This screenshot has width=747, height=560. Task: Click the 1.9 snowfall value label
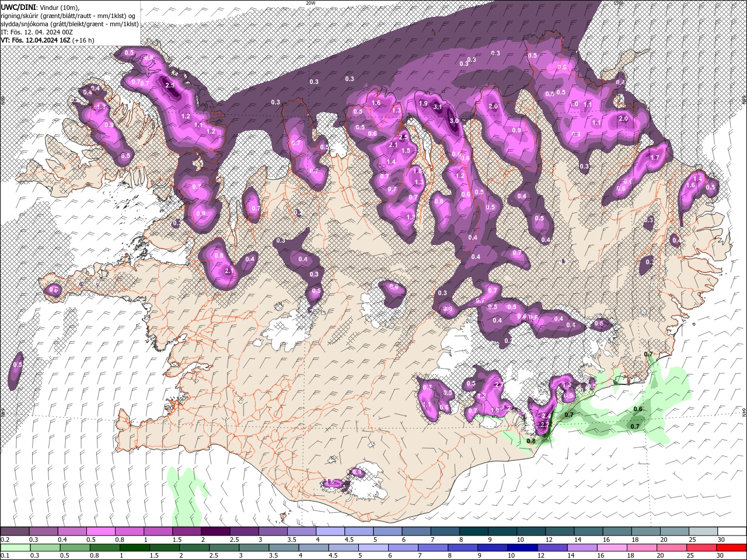(x=423, y=103)
